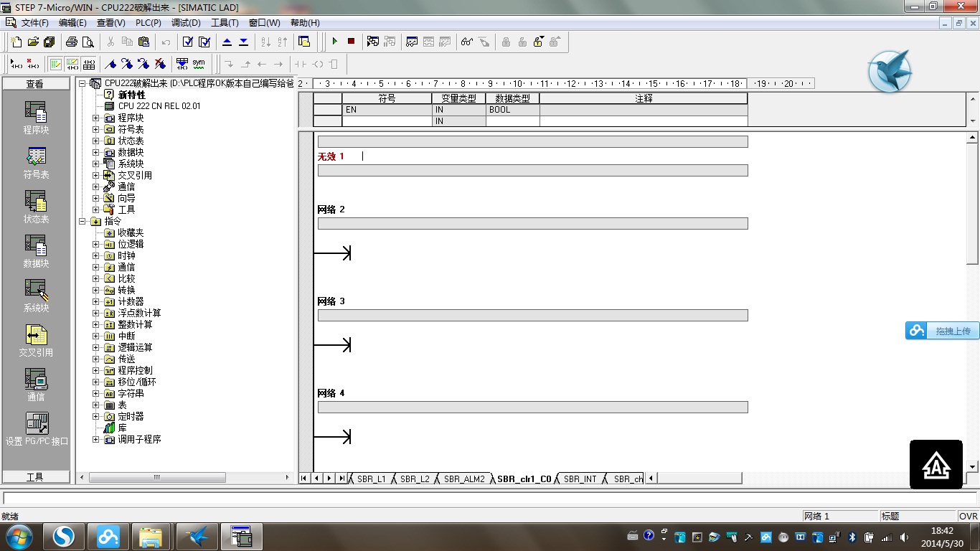Open 符号表 in the navigation bar
Viewport: 980px width, 551px height.
click(36, 163)
